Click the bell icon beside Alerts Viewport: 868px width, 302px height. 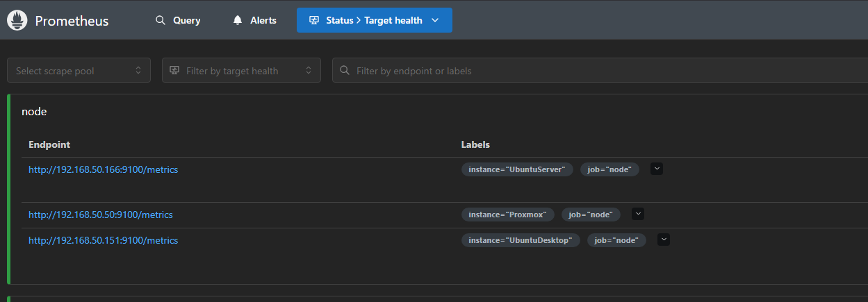click(x=238, y=20)
